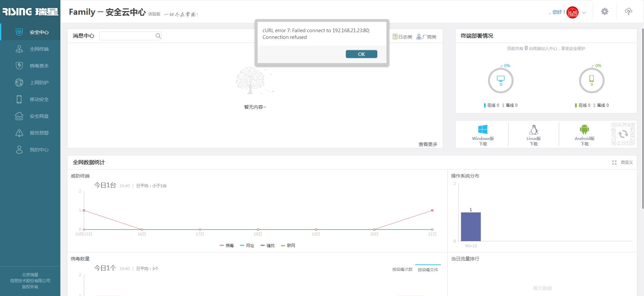Open 上网防护 via its globe icon
644x296 pixels.
19,83
